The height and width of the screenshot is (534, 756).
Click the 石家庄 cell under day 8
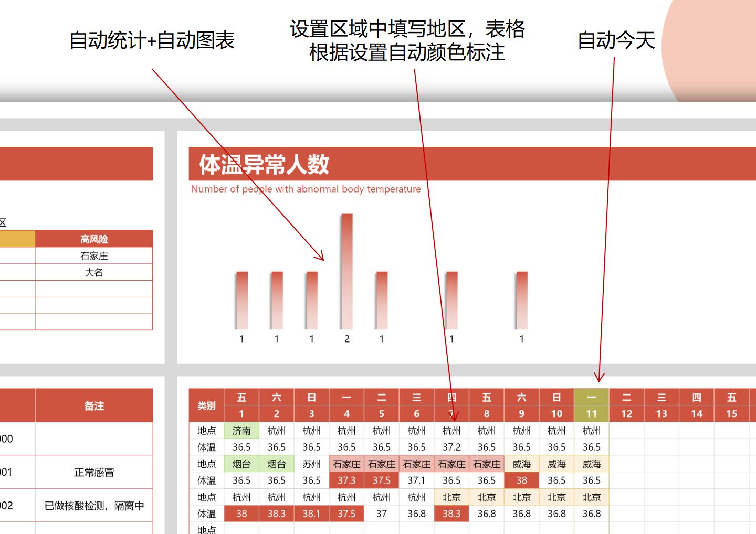487,464
